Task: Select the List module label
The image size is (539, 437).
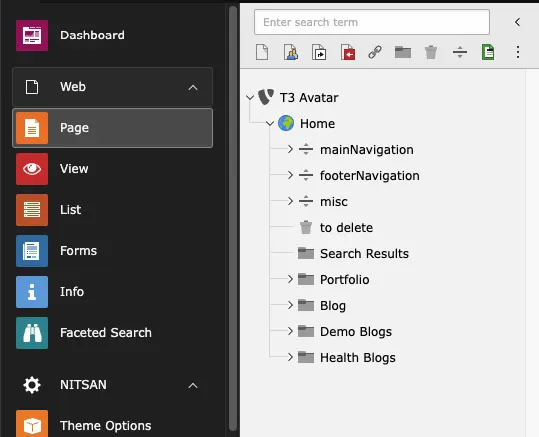Action: (70, 210)
